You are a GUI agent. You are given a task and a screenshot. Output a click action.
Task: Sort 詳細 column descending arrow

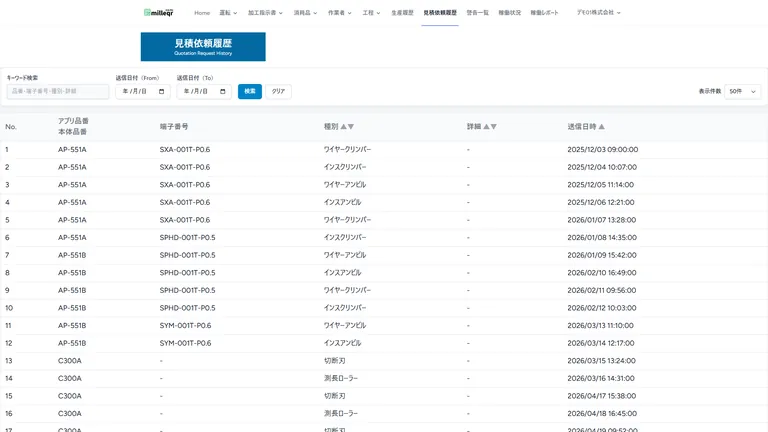click(494, 126)
